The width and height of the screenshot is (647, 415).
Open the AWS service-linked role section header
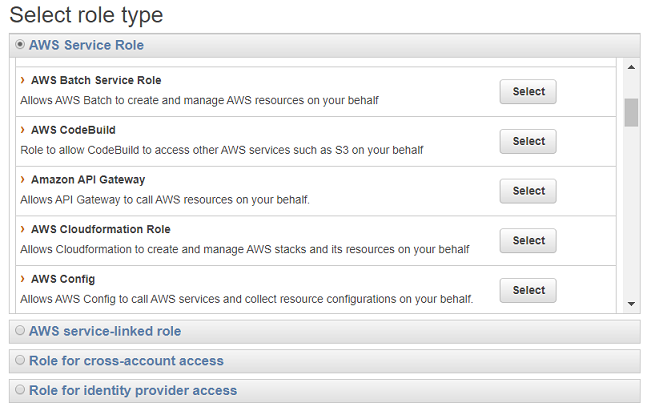click(105, 331)
